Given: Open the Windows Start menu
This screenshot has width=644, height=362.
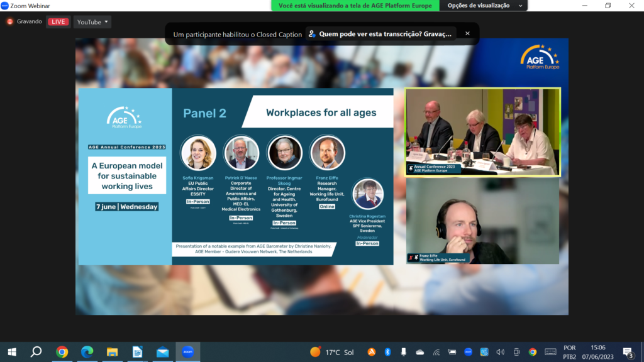Looking at the screenshot, I should coord(12,352).
